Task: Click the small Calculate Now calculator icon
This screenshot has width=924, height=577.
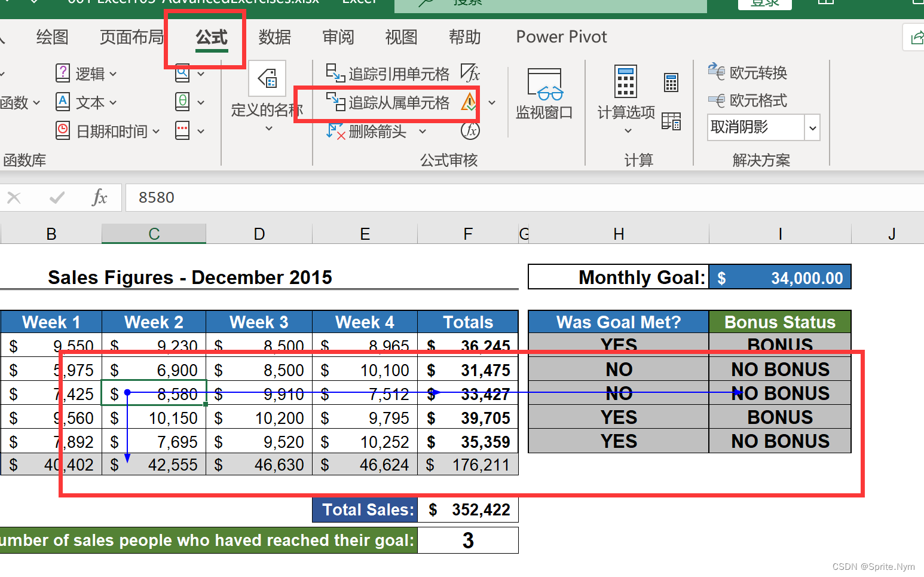Action: pos(671,83)
